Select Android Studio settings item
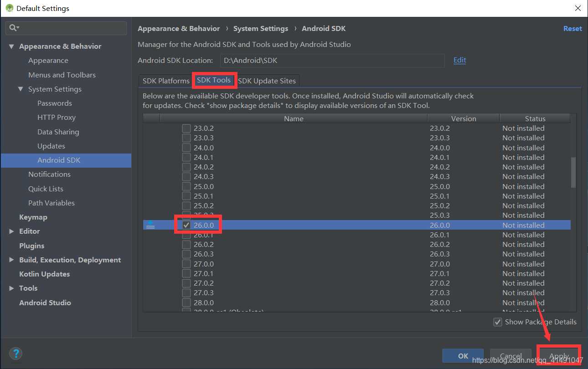Screen dimensions: 588x369 pyautogui.click(x=45, y=303)
